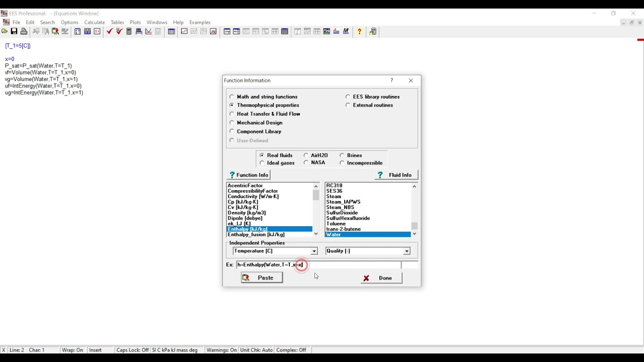Click the red Check equations checkmark icon
Screen dimensions: 644x362
click(x=109, y=31)
